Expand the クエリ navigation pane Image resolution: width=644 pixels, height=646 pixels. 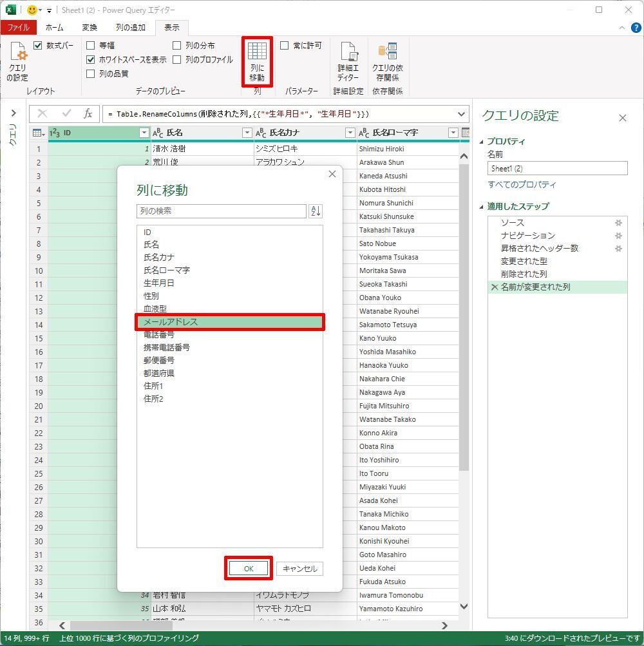13,113
